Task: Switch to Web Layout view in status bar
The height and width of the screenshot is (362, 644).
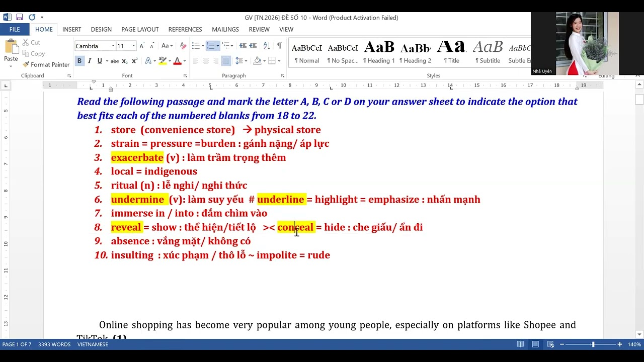Action: 550,344
